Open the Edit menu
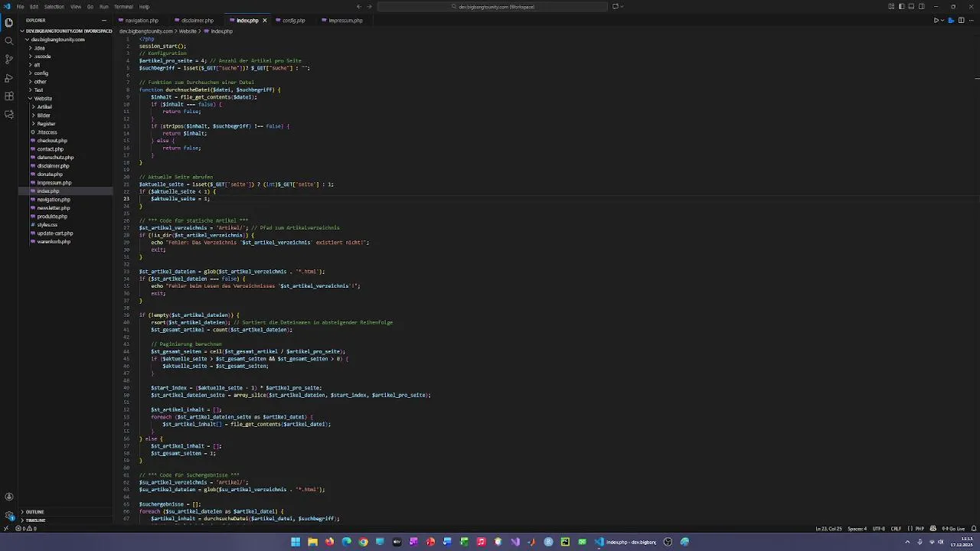The width and height of the screenshot is (980, 551). [x=34, y=7]
